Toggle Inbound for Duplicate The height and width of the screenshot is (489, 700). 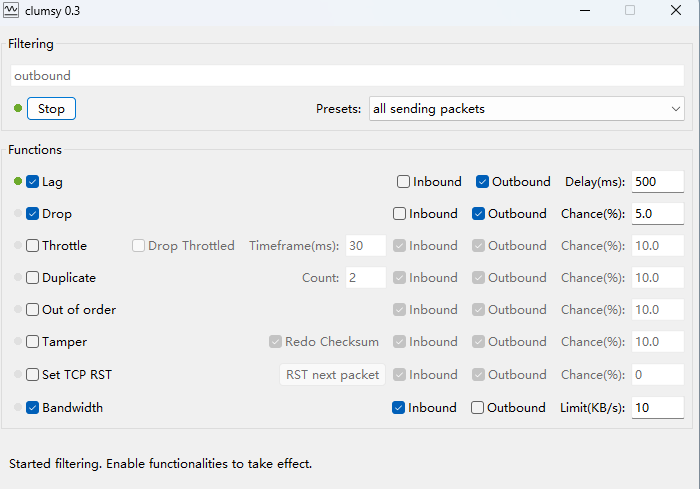399,278
